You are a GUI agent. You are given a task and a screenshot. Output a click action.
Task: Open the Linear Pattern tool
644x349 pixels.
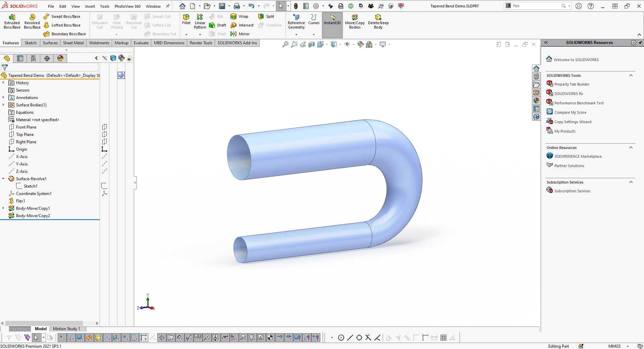pos(200,22)
